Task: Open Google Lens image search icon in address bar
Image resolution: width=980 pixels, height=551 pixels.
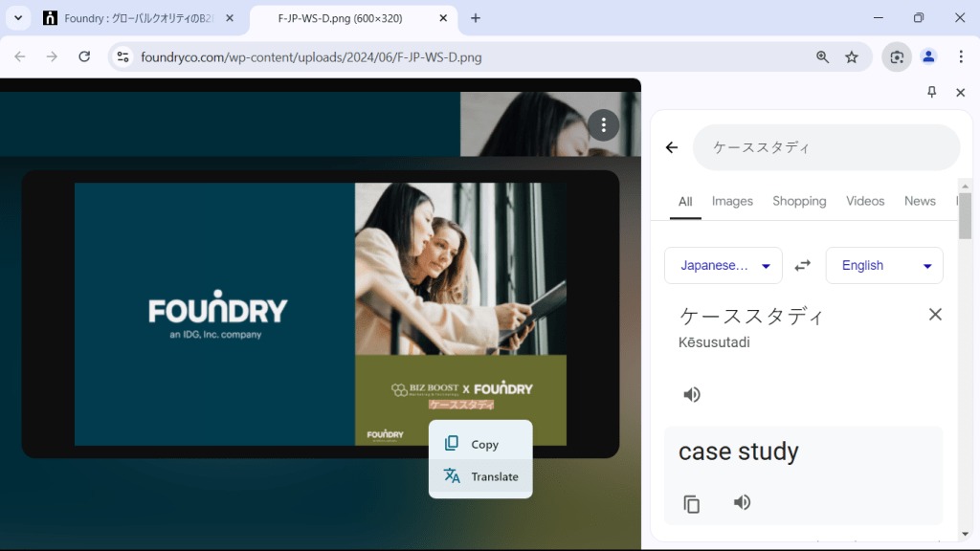Action: click(x=896, y=57)
